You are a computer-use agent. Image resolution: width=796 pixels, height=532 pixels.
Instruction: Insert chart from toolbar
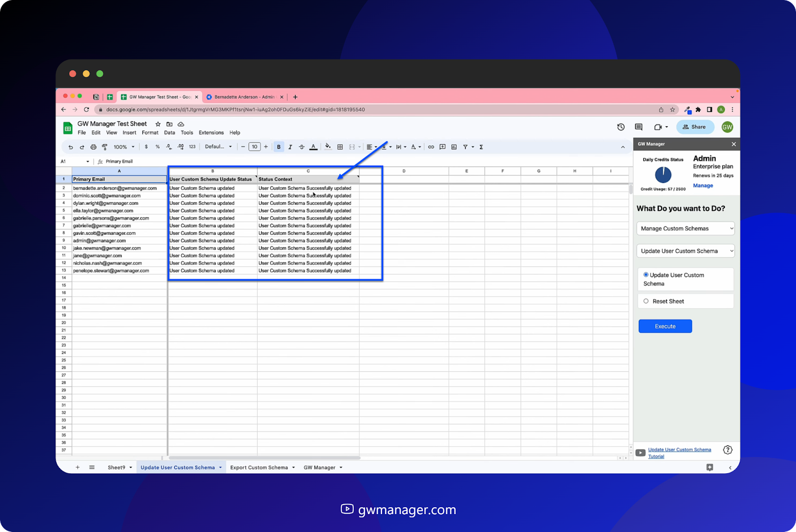[x=454, y=147]
